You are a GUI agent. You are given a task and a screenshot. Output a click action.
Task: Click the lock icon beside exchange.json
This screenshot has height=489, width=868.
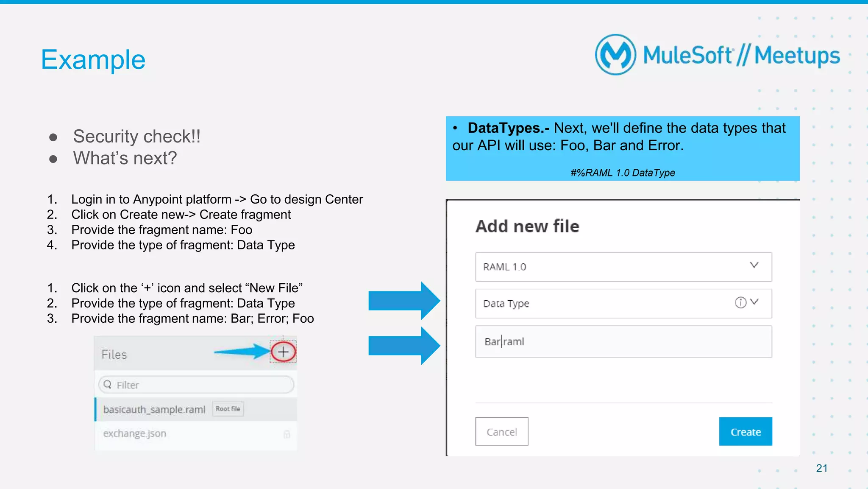[287, 434]
